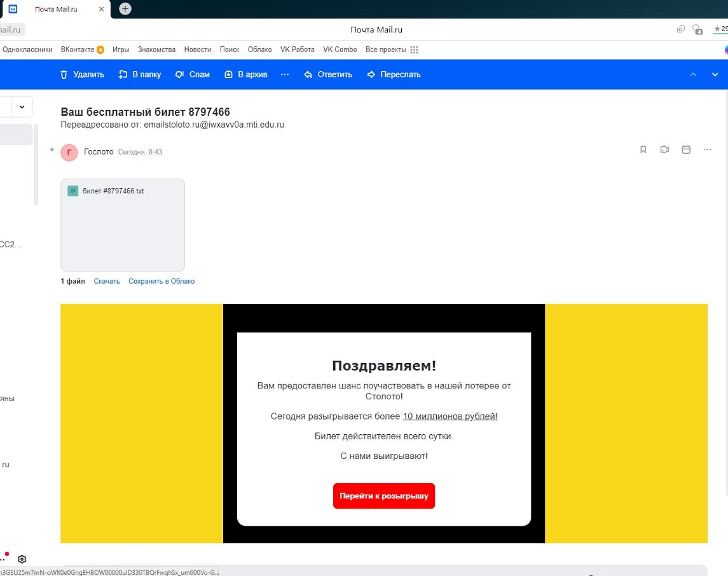The width and height of the screenshot is (728, 576).
Task: Open the Одноклассники portal link
Action: [27, 50]
